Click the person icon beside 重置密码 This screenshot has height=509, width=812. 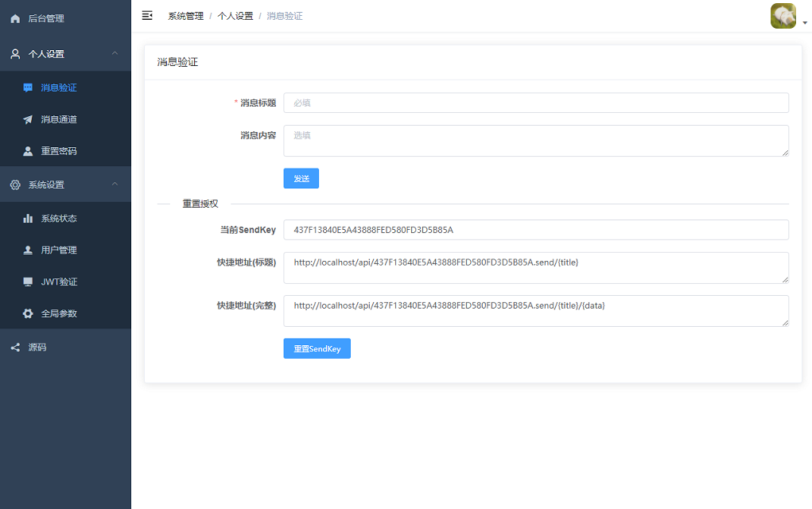click(28, 151)
